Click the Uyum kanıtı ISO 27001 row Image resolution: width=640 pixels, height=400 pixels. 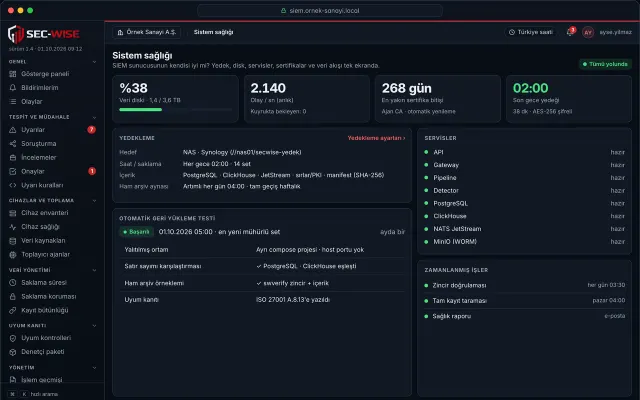pyautogui.click(x=262, y=300)
